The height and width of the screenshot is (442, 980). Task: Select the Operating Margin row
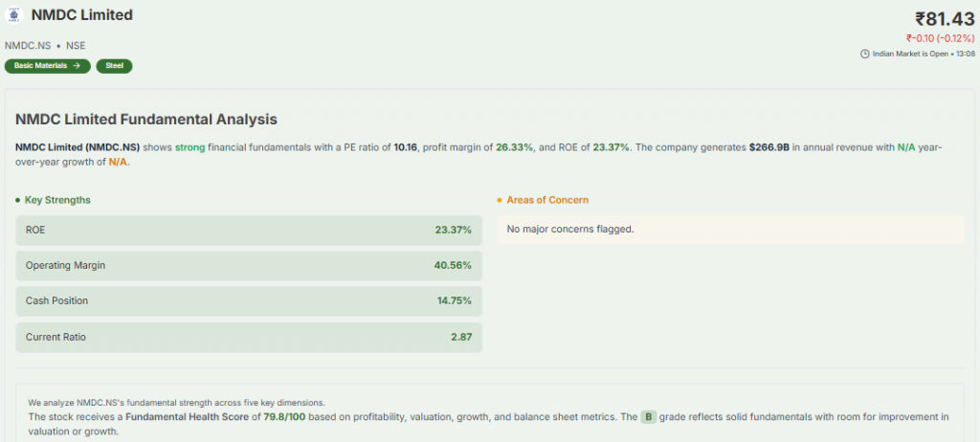(249, 265)
